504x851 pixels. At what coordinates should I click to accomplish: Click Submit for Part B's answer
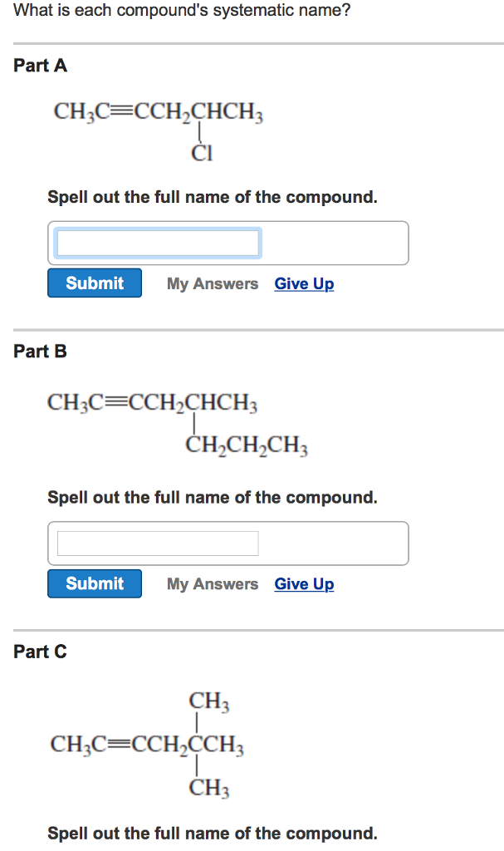tap(94, 583)
